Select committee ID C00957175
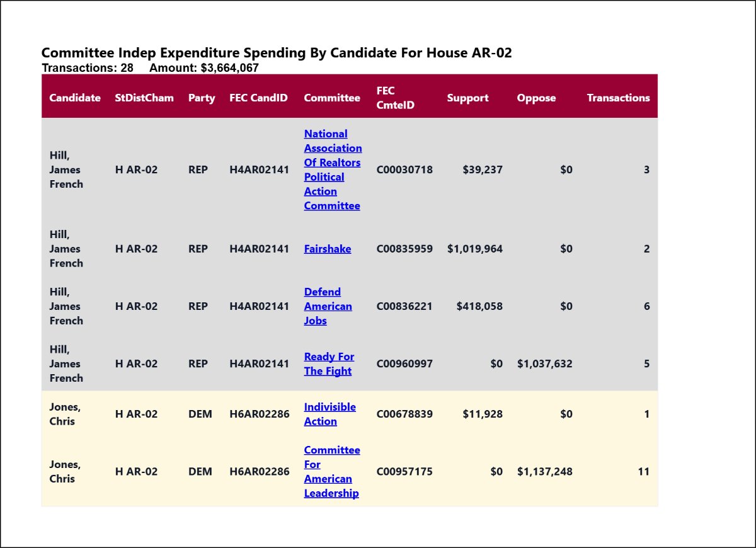The image size is (756, 548). pyautogui.click(x=404, y=471)
